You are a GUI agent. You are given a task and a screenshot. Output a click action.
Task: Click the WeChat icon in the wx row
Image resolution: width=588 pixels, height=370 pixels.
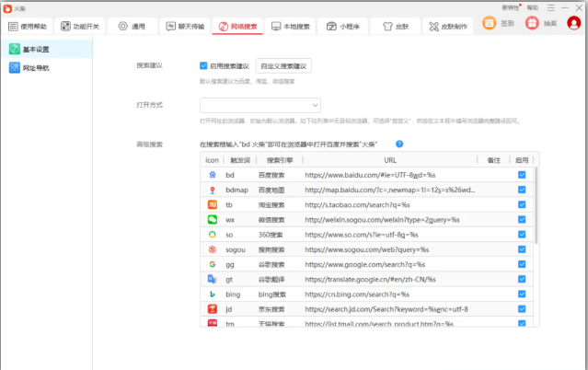[212, 220]
